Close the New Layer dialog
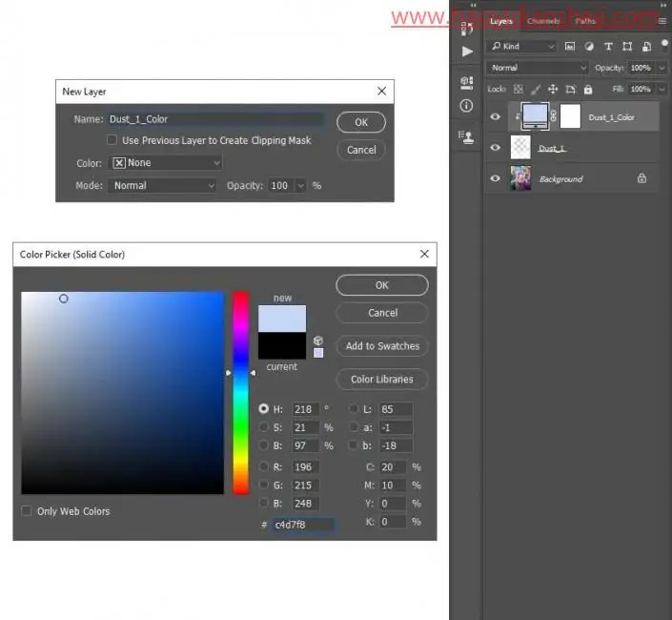Viewport: 672px width, 620px height. coord(381,91)
